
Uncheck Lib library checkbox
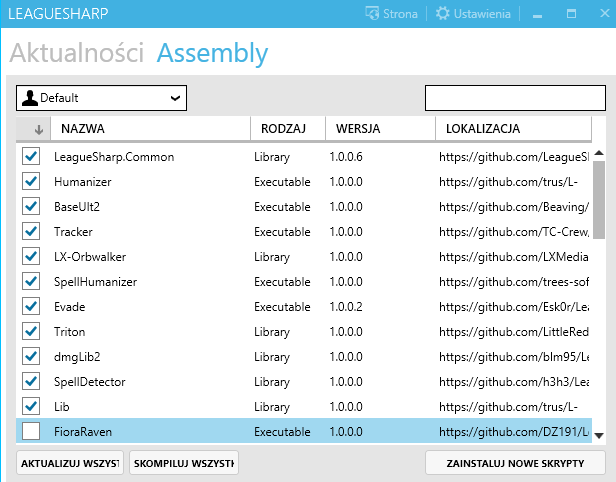tap(31, 406)
